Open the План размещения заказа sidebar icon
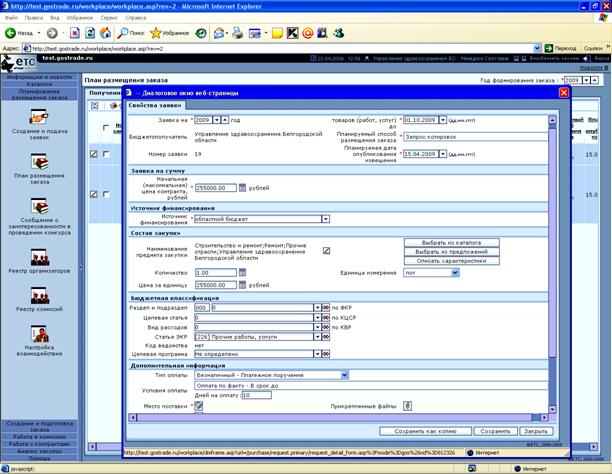 [39, 162]
